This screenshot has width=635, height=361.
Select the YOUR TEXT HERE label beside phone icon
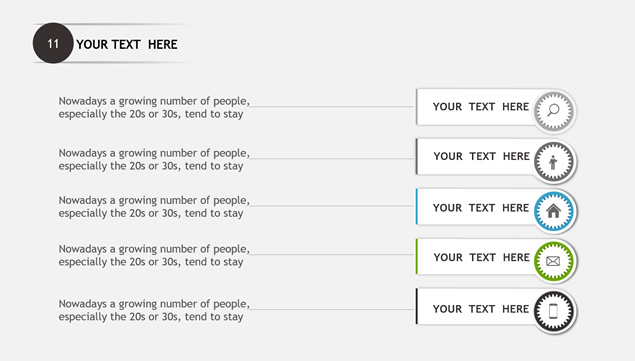(481, 309)
